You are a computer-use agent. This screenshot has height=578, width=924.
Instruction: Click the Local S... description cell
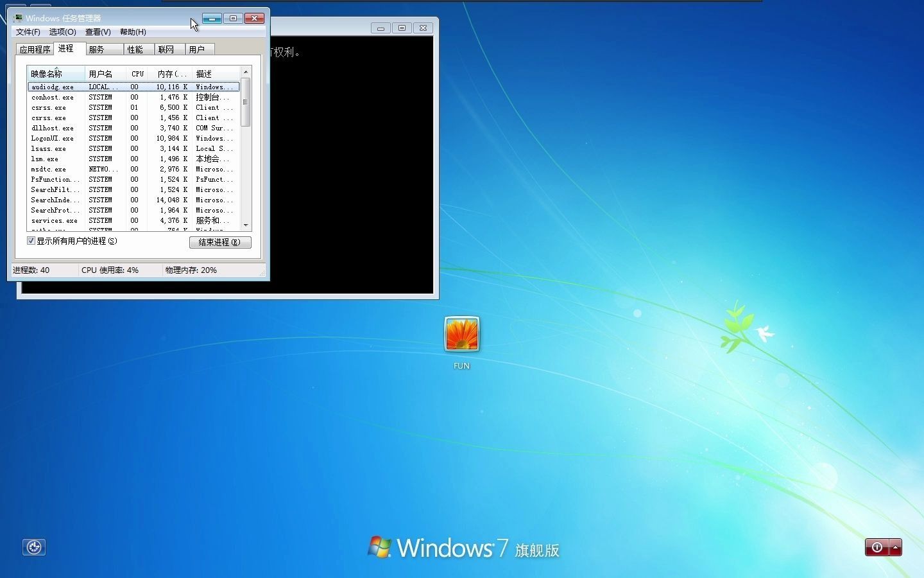pos(214,148)
